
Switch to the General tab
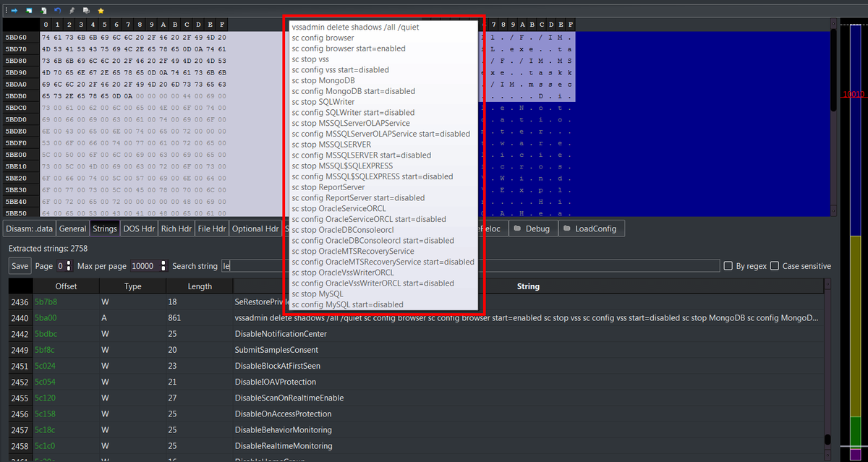tap(73, 228)
